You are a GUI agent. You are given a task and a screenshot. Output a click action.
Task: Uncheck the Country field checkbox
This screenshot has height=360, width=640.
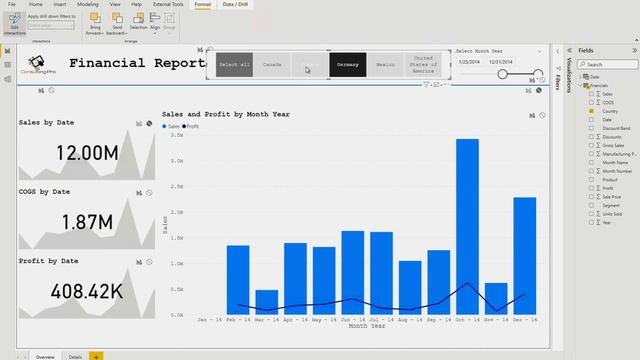click(x=591, y=111)
